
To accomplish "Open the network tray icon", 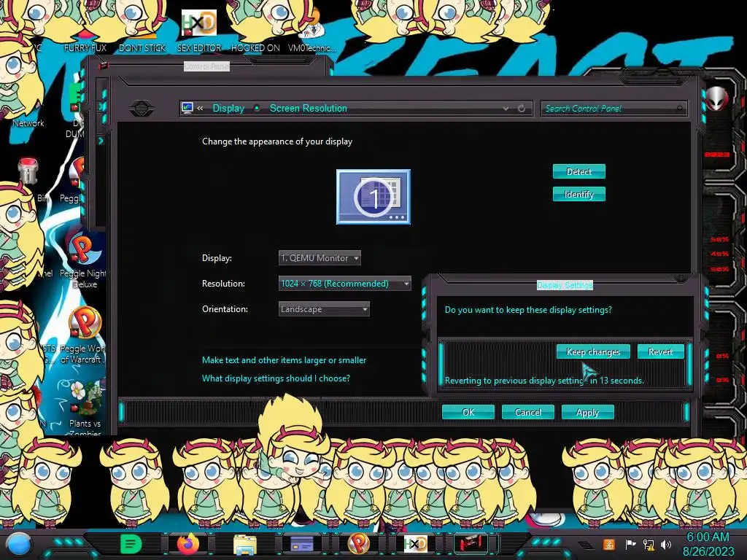I will point(649,545).
